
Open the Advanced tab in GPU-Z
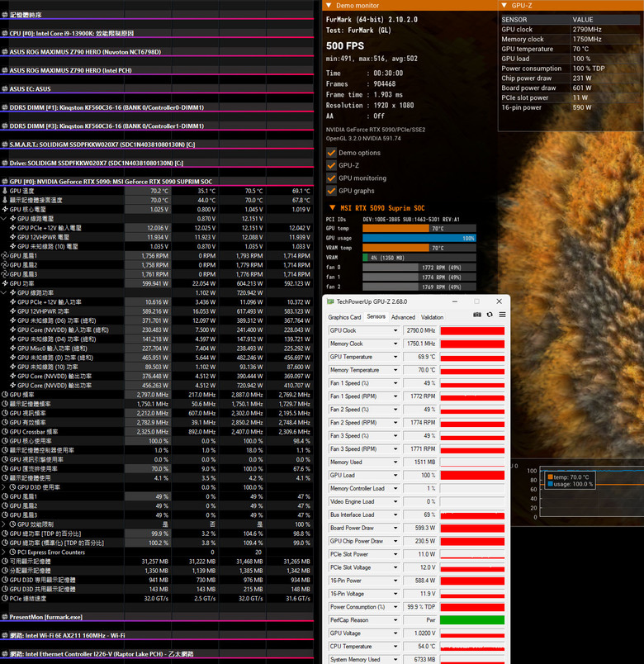(x=403, y=317)
